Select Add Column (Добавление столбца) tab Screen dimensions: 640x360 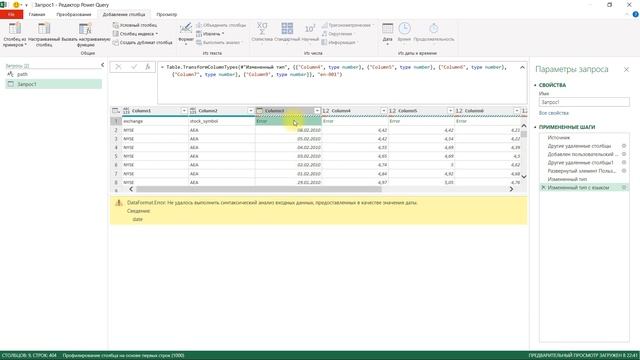(124, 15)
